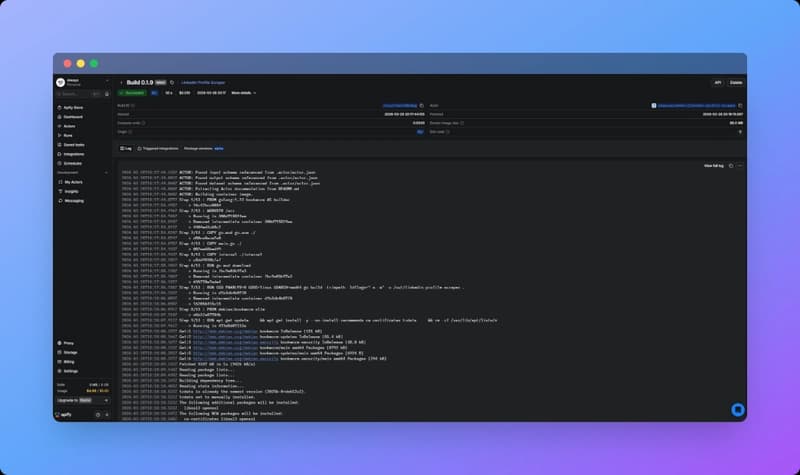Click the info icon next to Compute units
The height and width of the screenshot is (475, 800).
click(x=143, y=123)
